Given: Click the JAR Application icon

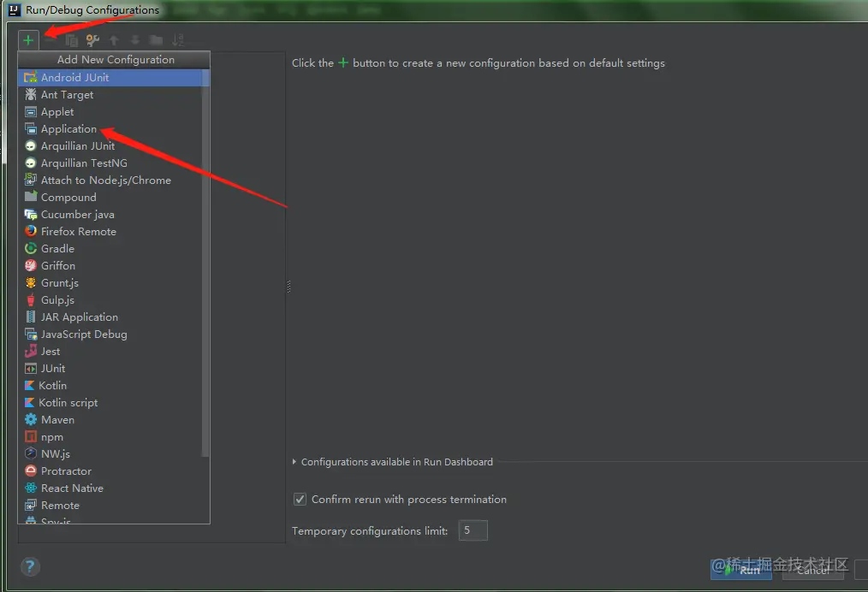Looking at the screenshot, I should 31,317.
